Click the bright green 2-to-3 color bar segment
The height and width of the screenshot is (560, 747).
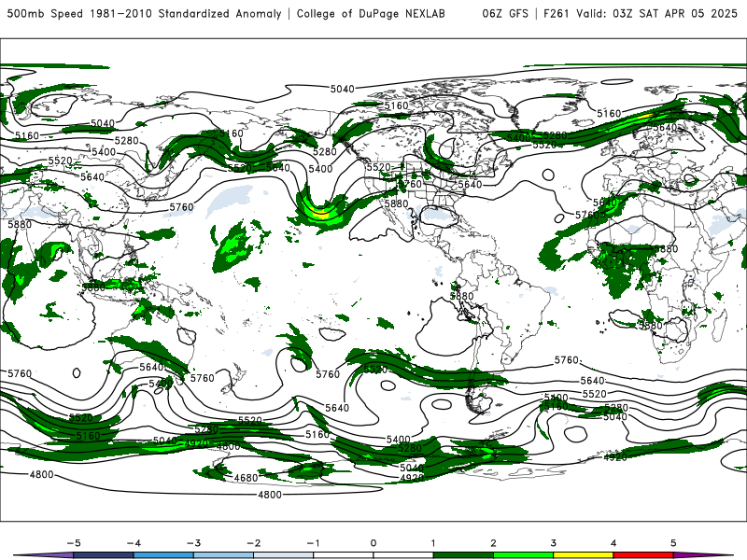(x=523, y=555)
